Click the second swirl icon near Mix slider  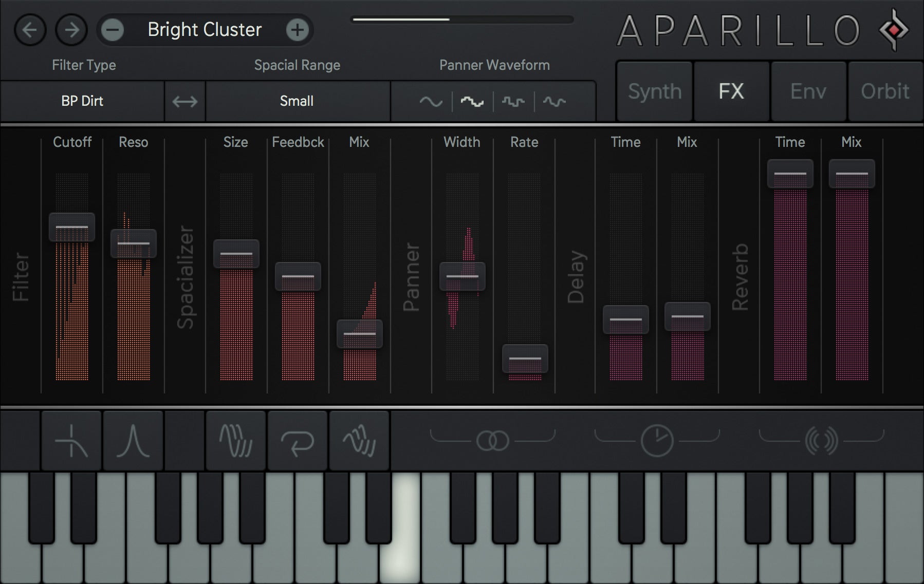359,441
